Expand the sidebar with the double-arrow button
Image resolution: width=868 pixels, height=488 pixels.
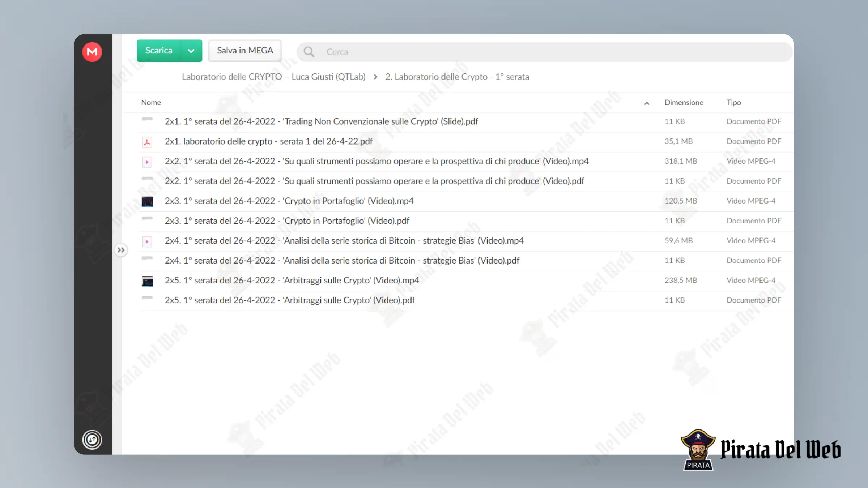pos(121,250)
